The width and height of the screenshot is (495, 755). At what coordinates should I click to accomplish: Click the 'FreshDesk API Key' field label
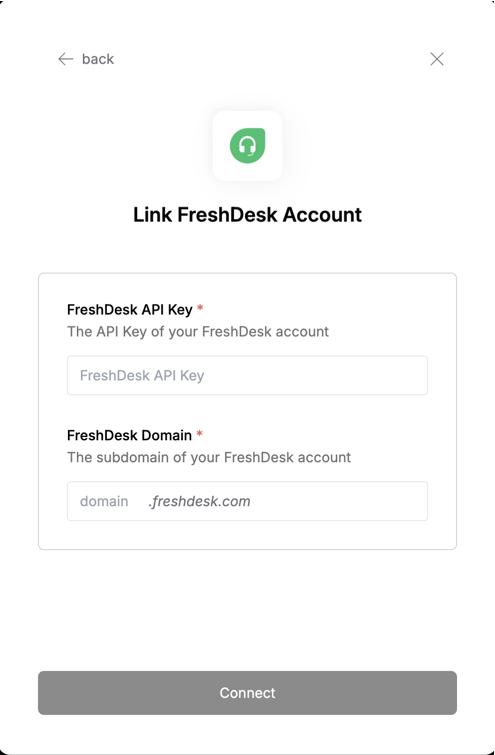pos(130,309)
